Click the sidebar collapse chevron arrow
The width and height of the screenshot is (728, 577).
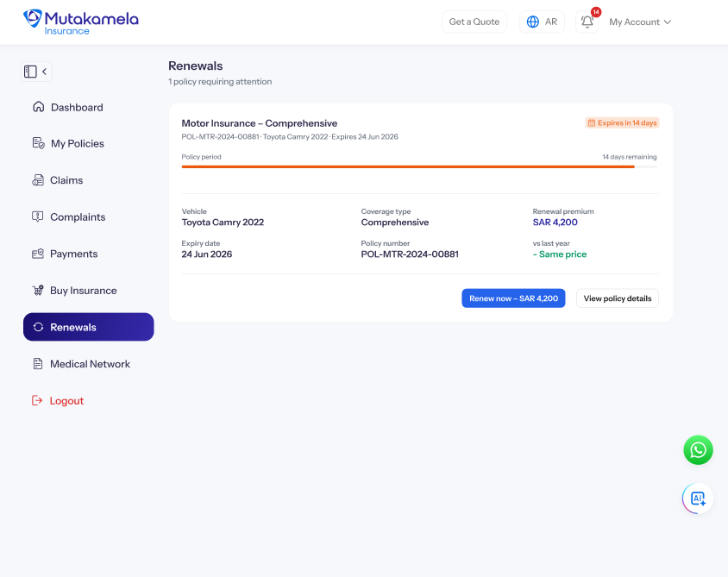pyautogui.click(x=45, y=72)
